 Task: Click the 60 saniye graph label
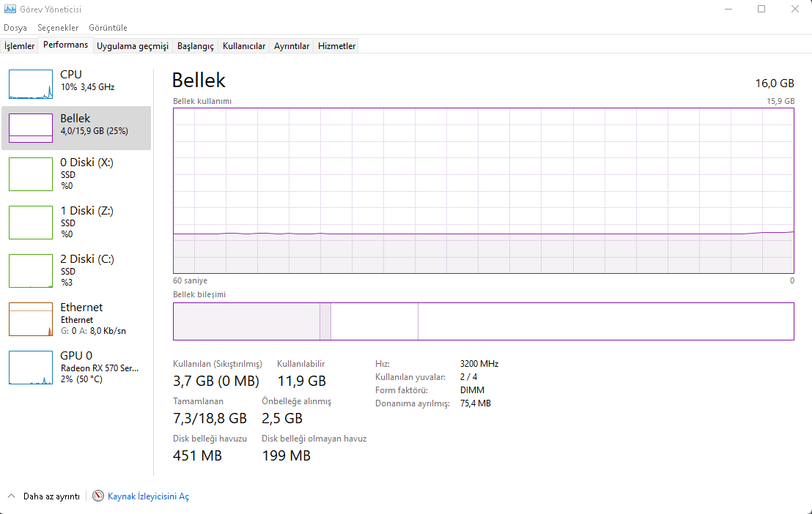(x=190, y=280)
